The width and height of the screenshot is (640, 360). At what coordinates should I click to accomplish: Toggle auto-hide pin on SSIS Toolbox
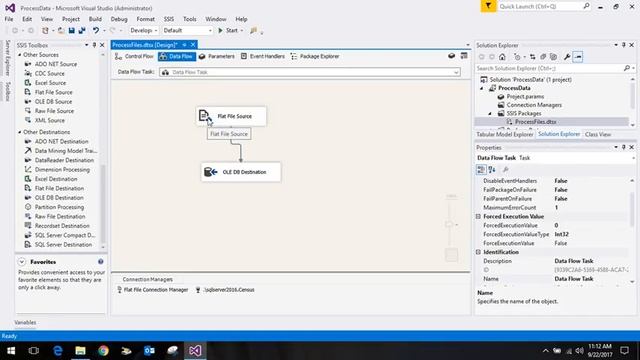94,45
